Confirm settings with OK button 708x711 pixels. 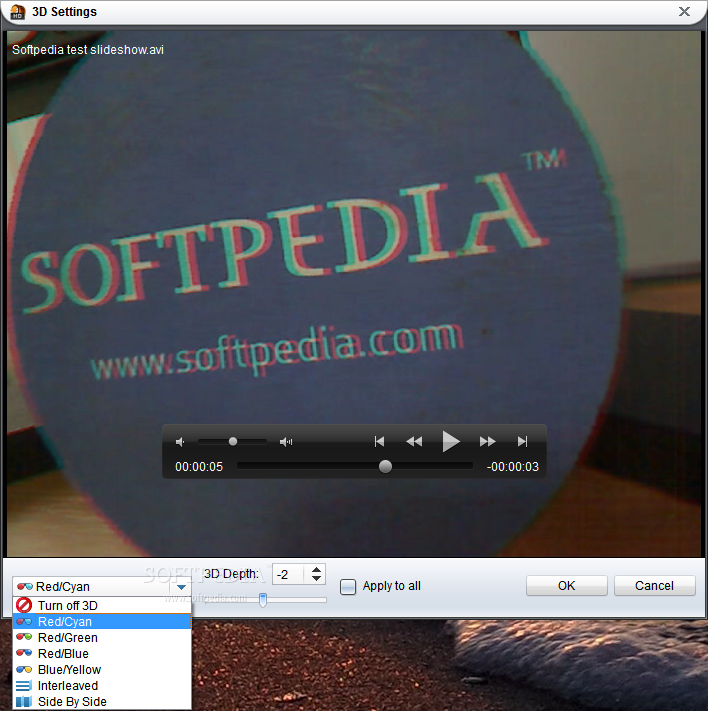click(x=566, y=586)
